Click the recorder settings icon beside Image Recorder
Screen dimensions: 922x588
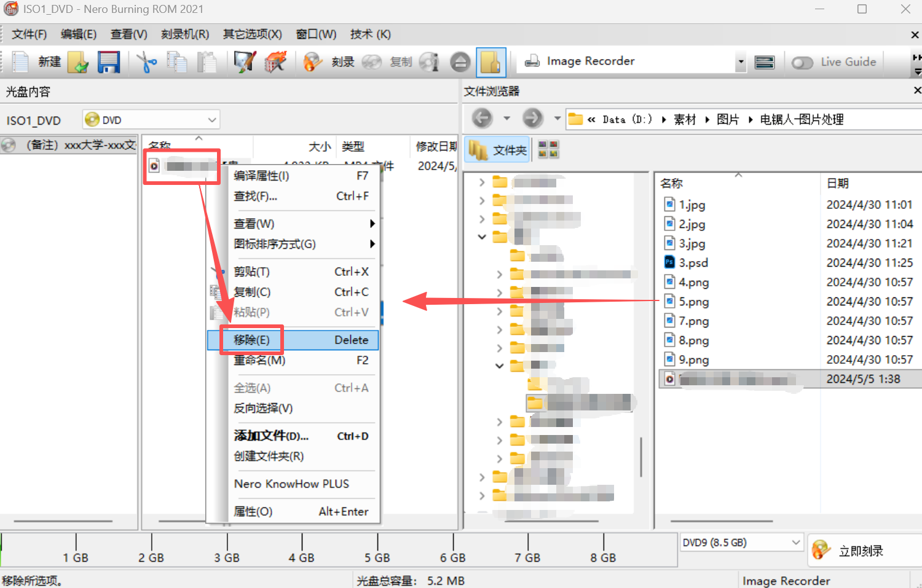click(764, 62)
